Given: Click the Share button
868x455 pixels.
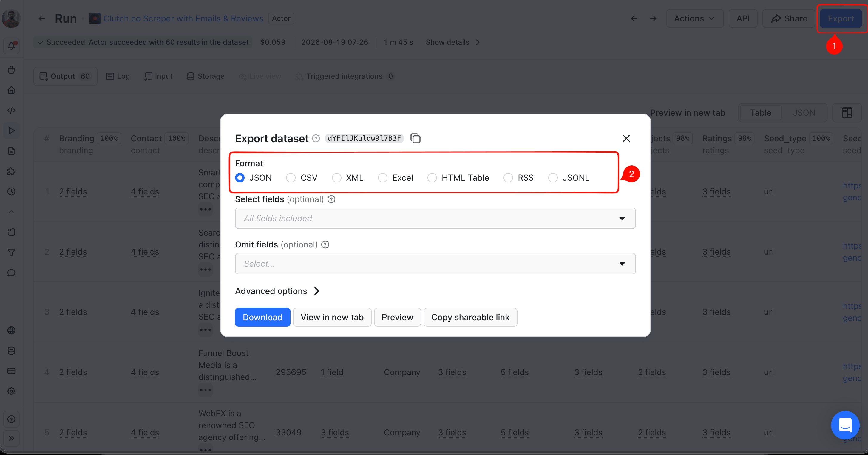Looking at the screenshot, I should [788, 18].
